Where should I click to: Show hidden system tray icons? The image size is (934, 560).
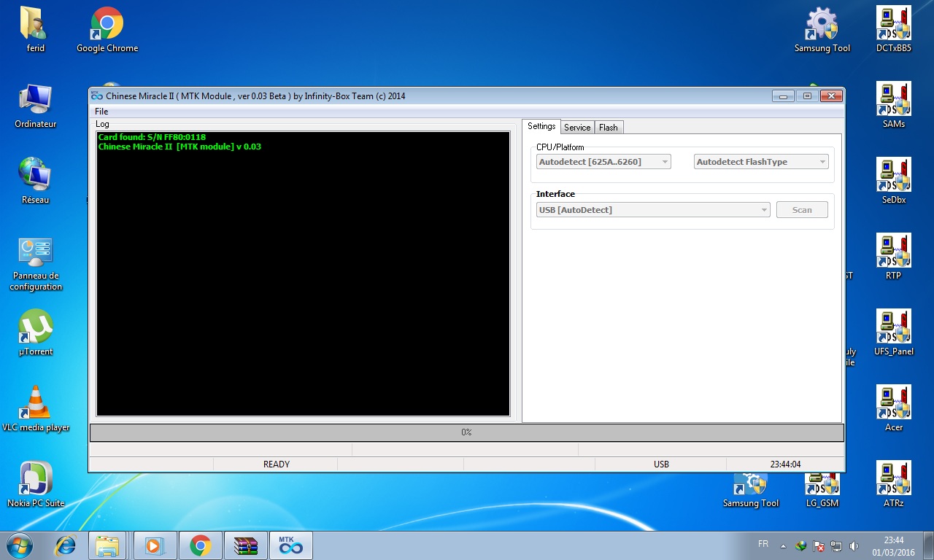point(784,545)
